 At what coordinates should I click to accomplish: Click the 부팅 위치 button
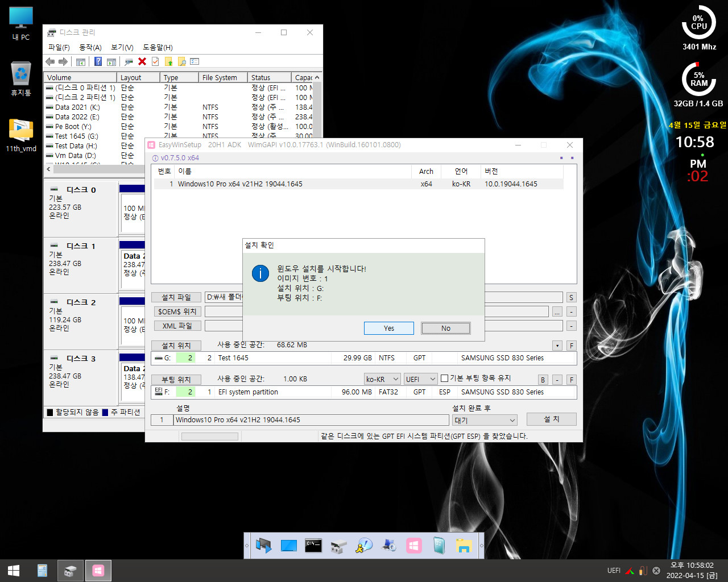pyautogui.click(x=176, y=380)
